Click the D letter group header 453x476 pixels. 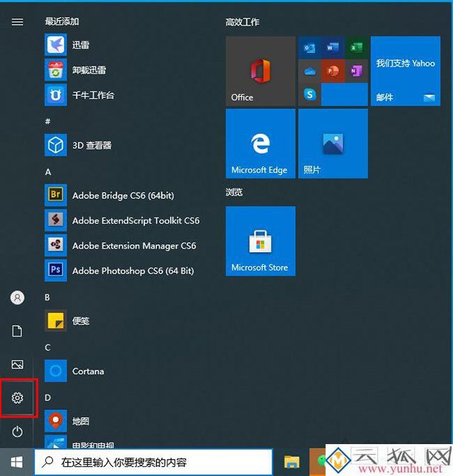47,397
